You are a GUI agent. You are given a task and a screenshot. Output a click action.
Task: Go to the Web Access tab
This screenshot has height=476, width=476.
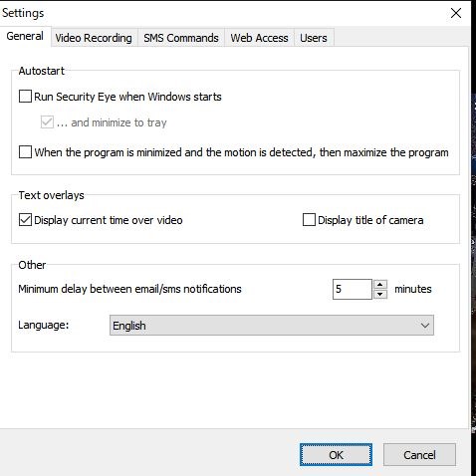[x=259, y=38]
